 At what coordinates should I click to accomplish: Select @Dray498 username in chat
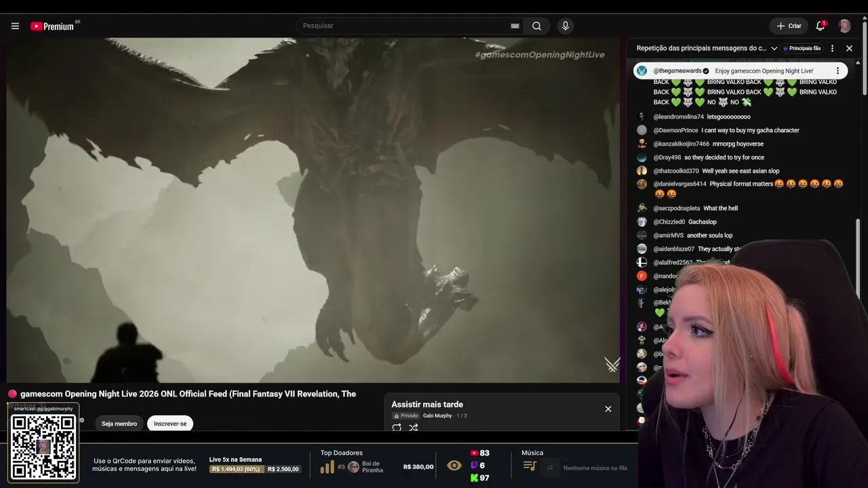click(x=667, y=157)
